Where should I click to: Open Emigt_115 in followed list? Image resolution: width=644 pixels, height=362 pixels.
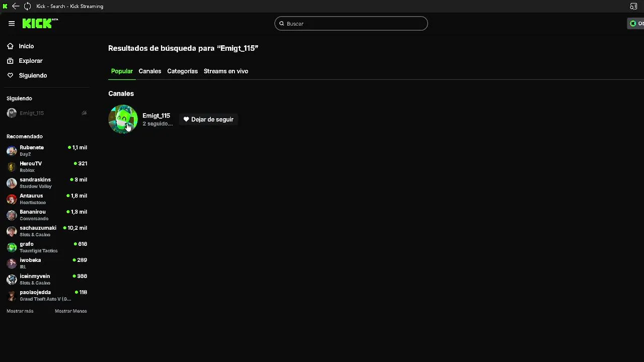point(46,113)
